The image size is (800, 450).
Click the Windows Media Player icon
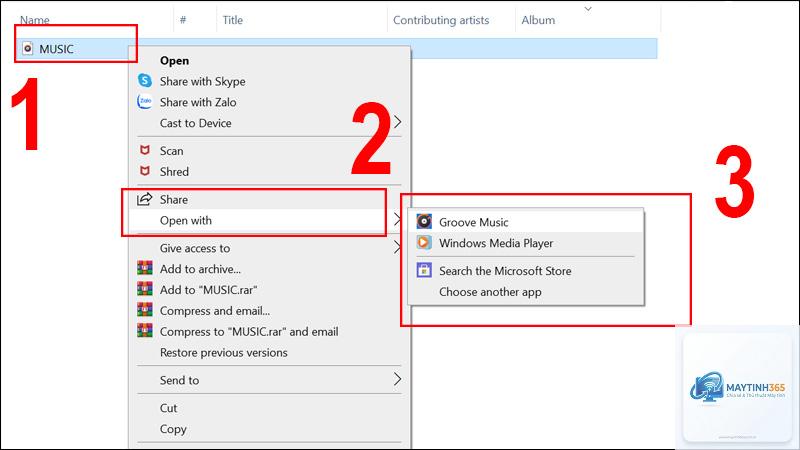tap(424, 242)
